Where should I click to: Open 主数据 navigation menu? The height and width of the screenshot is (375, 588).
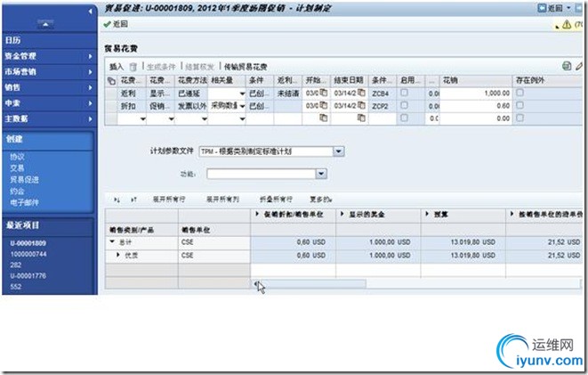point(50,118)
